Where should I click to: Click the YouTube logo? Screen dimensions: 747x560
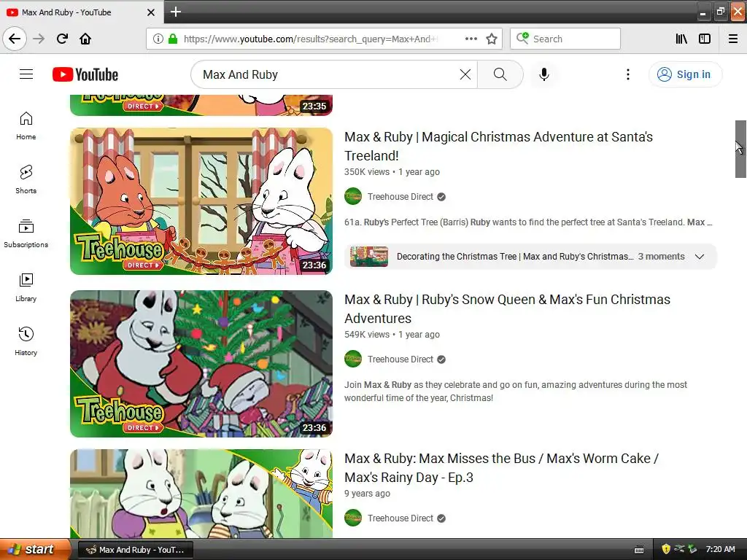[85, 74]
